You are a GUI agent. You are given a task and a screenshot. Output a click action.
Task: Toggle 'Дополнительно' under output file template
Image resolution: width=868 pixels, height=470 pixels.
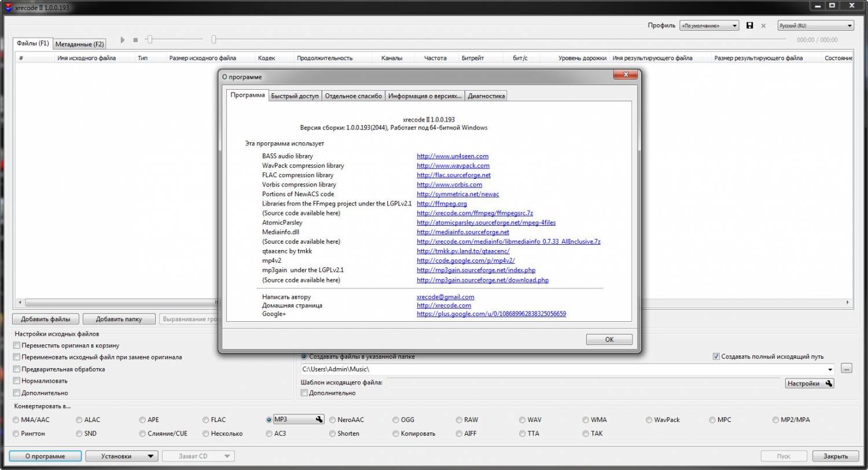pos(304,393)
